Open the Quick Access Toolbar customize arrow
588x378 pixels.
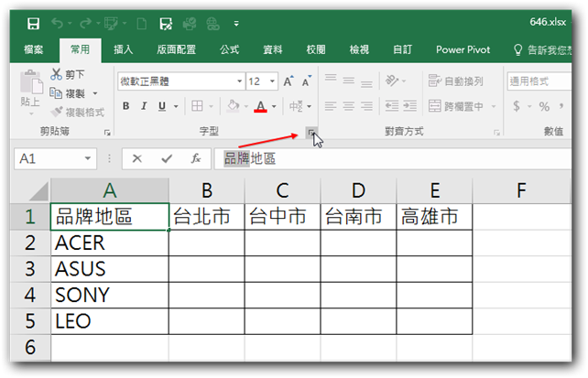[236, 24]
